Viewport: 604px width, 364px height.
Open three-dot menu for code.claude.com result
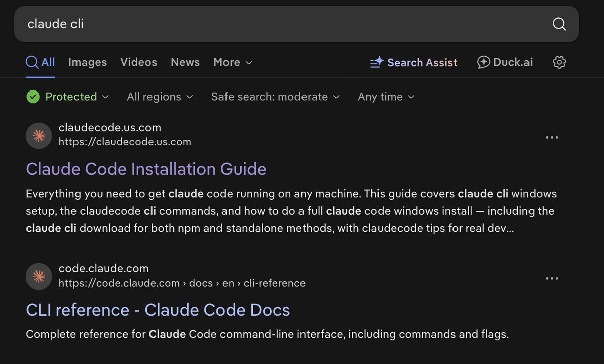tap(552, 278)
